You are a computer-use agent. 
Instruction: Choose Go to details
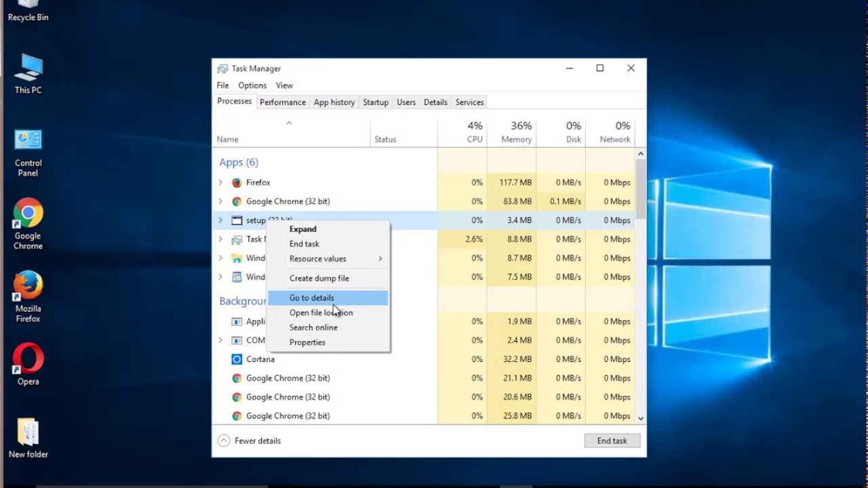coord(328,298)
